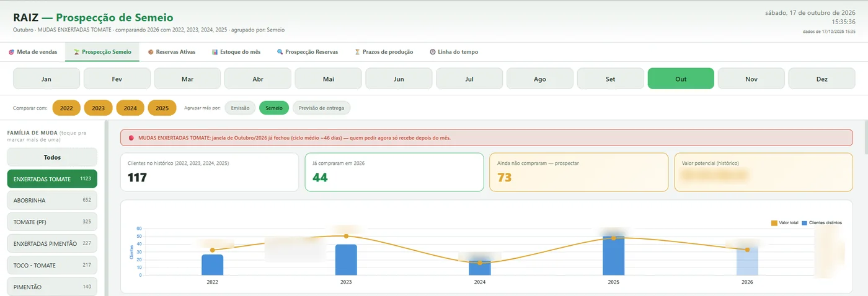868x296 pixels.
Task: Select the Jul month button
Action: coord(469,79)
